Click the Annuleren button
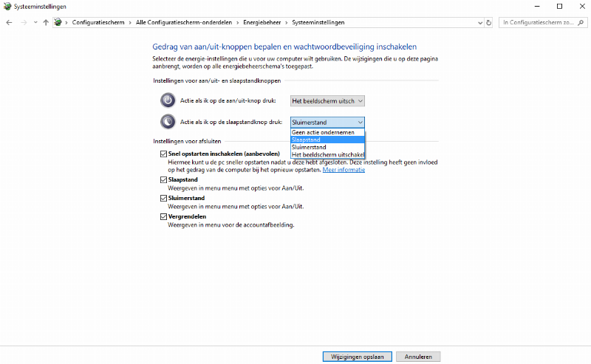This screenshot has height=364, width=591. click(418, 357)
